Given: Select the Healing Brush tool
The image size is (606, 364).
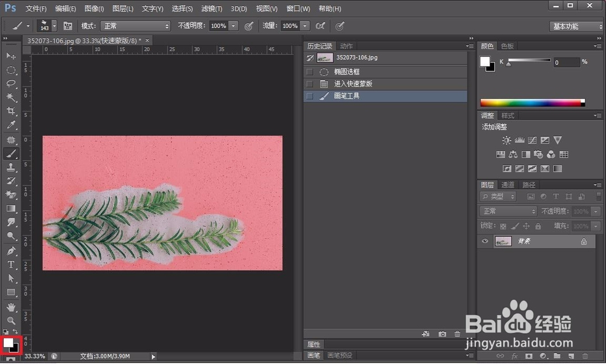Looking at the screenshot, I should tap(11, 139).
